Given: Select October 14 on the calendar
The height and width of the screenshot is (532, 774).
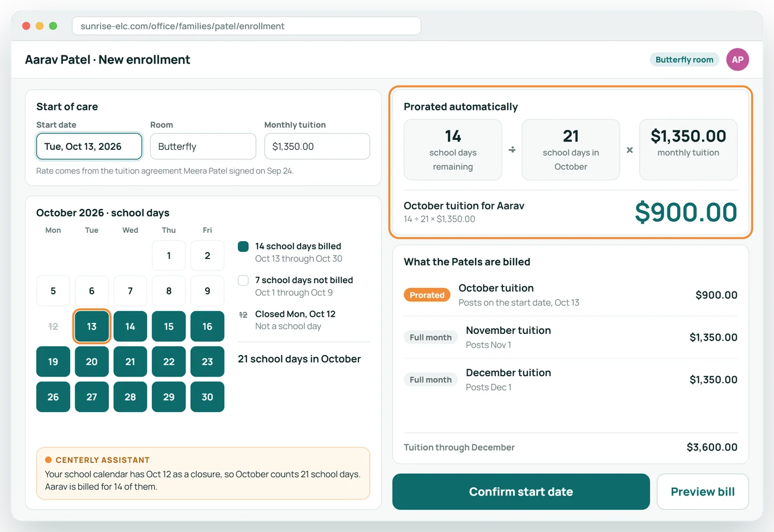Looking at the screenshot, I should [130, 326].
